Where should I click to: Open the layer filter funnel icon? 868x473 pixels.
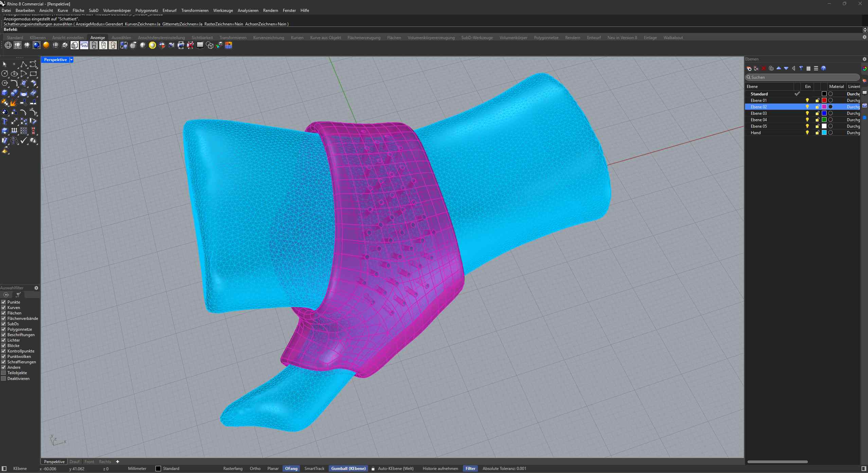(x=801, y=68)
